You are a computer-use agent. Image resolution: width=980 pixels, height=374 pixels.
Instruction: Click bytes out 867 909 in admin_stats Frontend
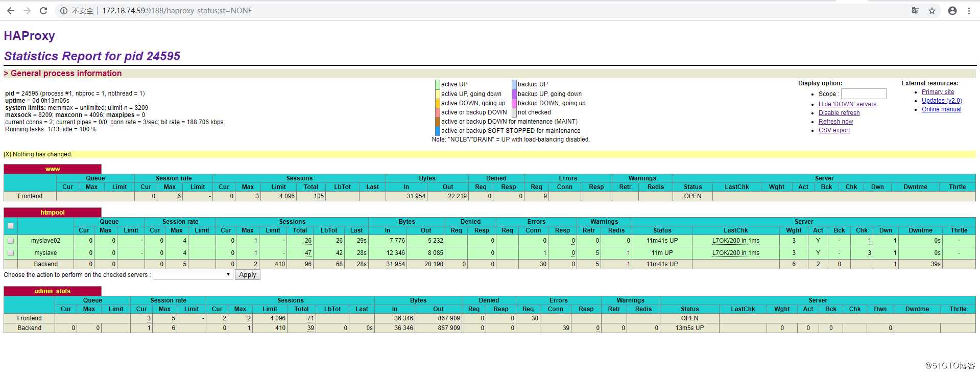point(449,318)
